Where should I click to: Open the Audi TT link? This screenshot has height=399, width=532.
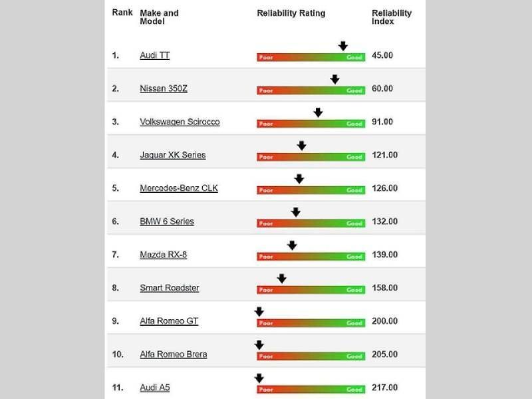(155, 55)
